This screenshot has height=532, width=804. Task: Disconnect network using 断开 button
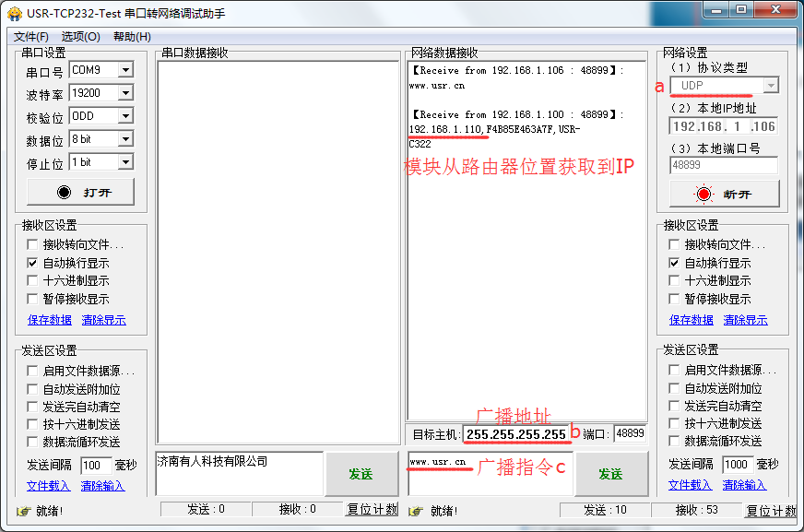pyautogui.click(x=723, y=195)
